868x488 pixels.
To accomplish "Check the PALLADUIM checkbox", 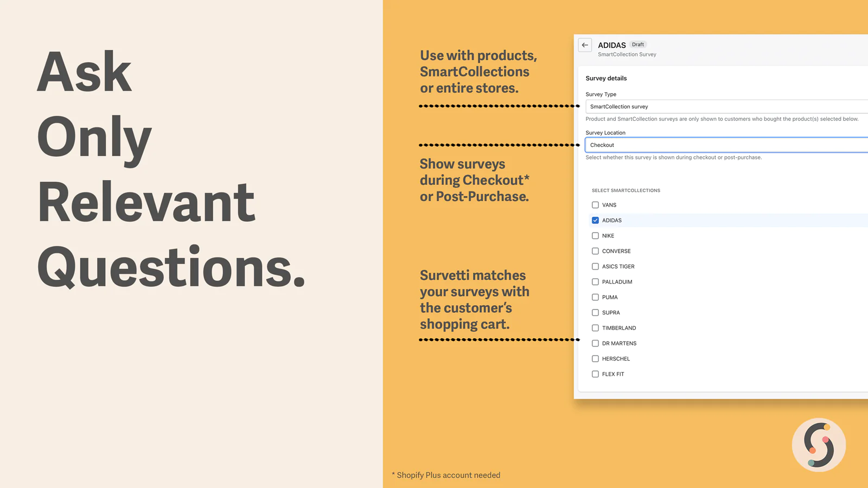I will 595,282.
